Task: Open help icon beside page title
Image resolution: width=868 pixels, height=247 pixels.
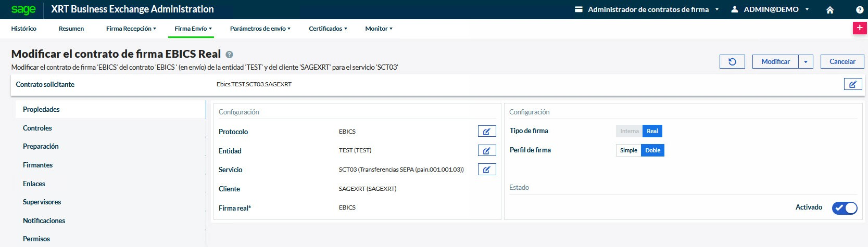Action: 229,55
